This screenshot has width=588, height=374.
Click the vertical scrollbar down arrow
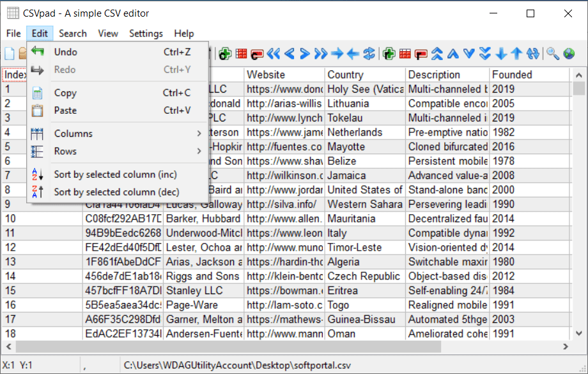[x=578, y=333]
